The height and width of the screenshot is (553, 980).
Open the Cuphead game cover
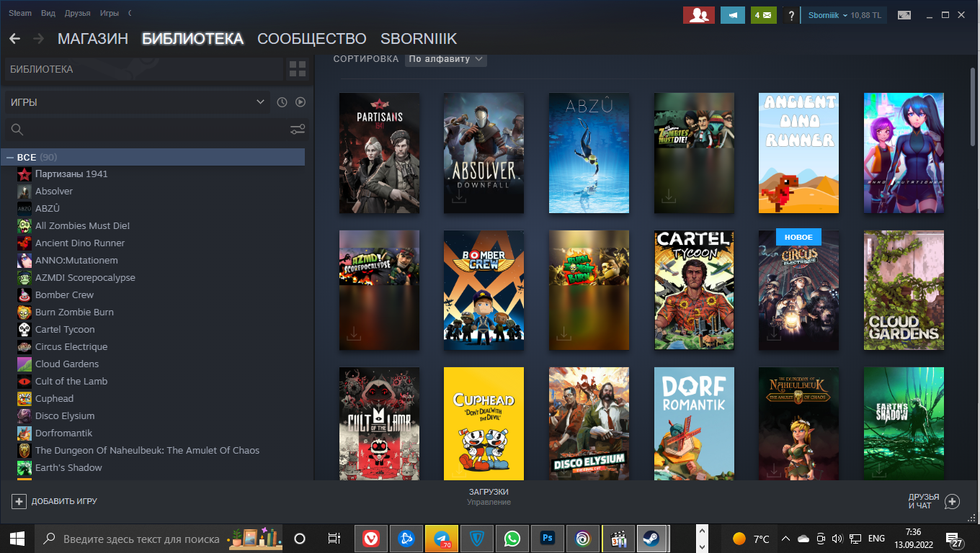click(x=484, y=423)
